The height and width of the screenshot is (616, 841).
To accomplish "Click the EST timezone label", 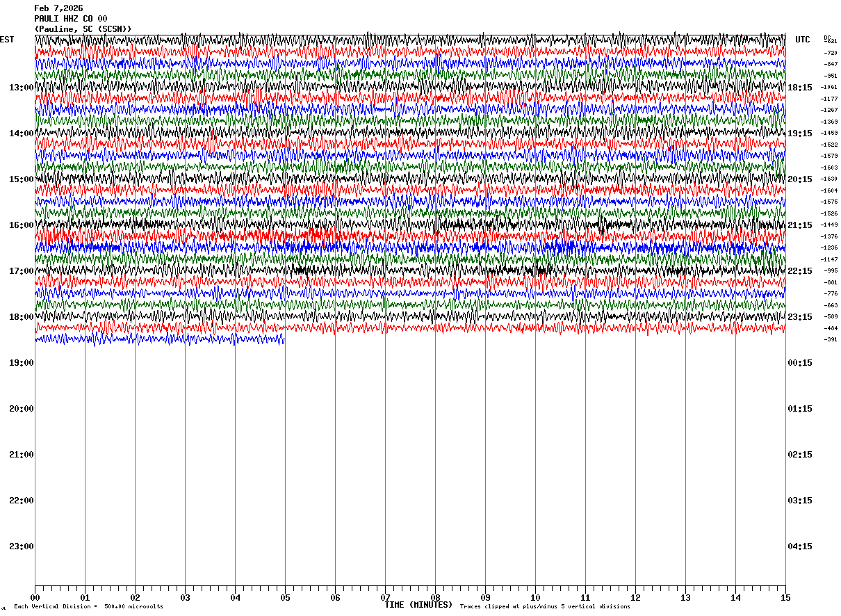I will pos(7,40).
